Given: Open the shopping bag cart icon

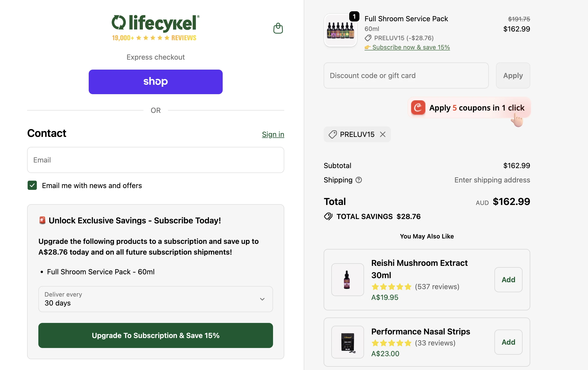Looking at the screenshot, I should (x=278, y=28).
